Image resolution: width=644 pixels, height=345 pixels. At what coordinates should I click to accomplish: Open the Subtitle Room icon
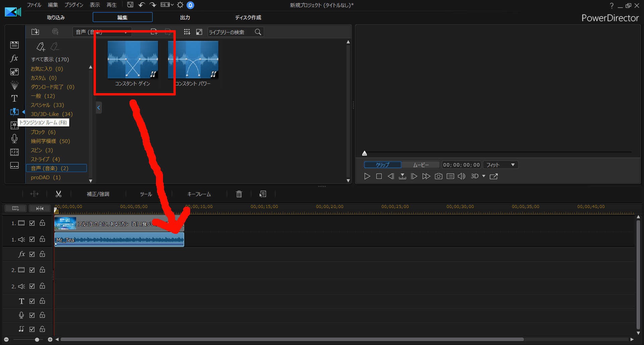[14, 165]
